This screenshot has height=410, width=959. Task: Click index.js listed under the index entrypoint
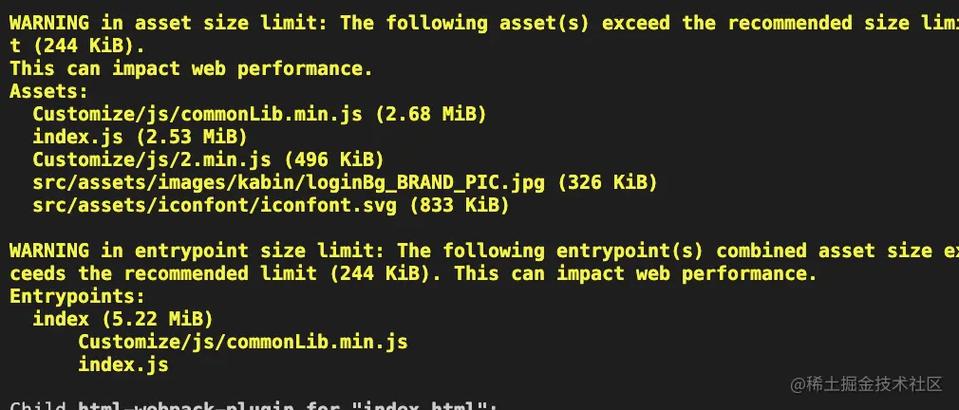tap(123, 366)
